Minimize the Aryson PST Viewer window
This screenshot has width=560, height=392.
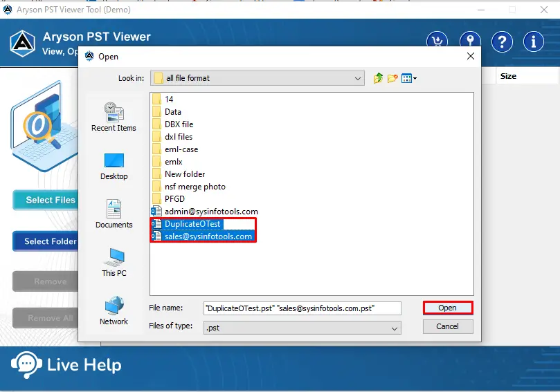click(481, 10)
